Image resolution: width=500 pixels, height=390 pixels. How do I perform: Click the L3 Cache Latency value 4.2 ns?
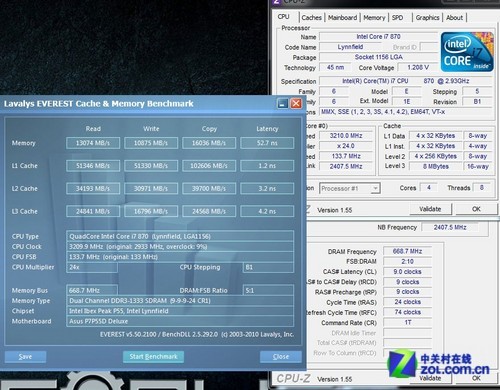coord(267,211)
